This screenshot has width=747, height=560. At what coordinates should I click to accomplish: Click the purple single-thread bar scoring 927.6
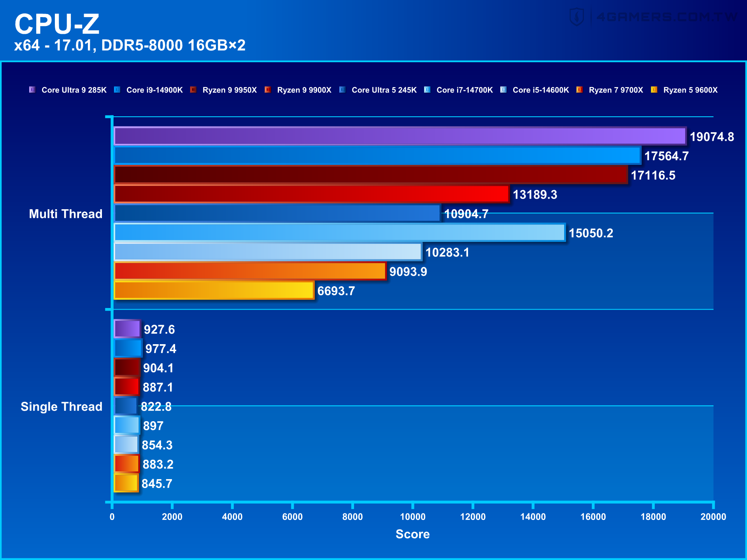(127, 329)
